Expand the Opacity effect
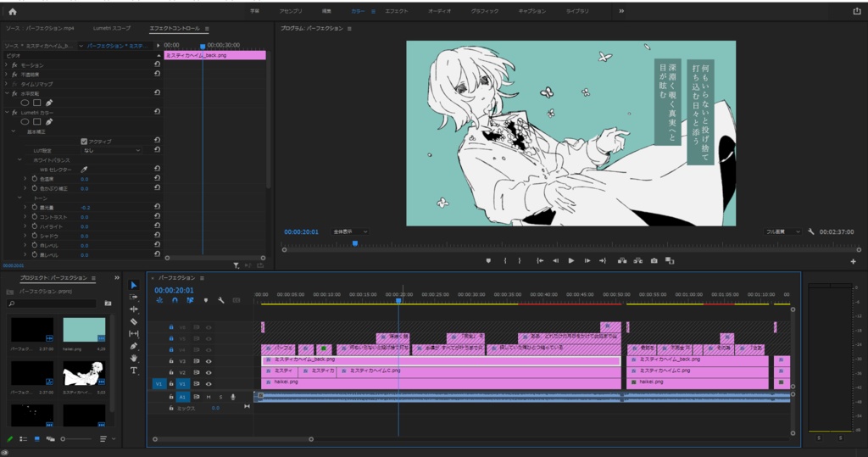Screen dimensions: 868x457 click(7, 75)
